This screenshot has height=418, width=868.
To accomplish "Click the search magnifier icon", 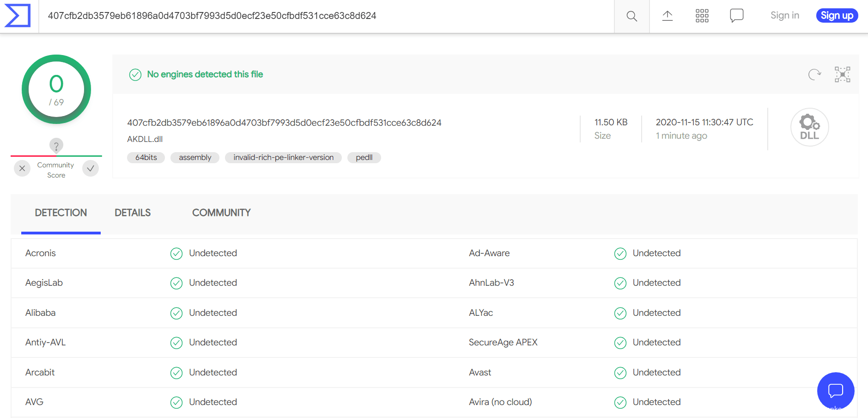I will 631,16.
